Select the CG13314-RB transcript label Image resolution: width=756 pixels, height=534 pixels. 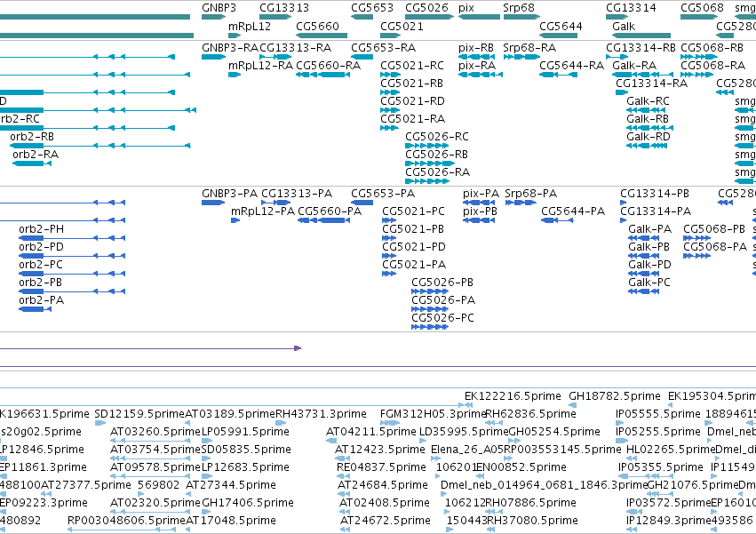pos(641,48)
